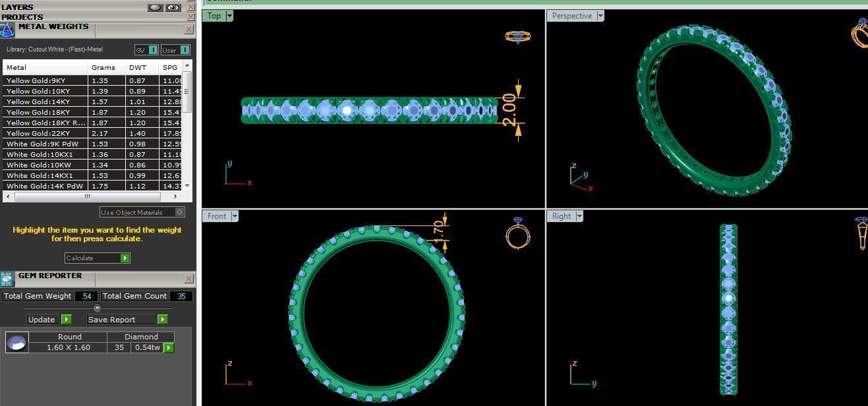
Task: Collapse the Gem Reporter section with the circular arrow
Action: [98, 308]
